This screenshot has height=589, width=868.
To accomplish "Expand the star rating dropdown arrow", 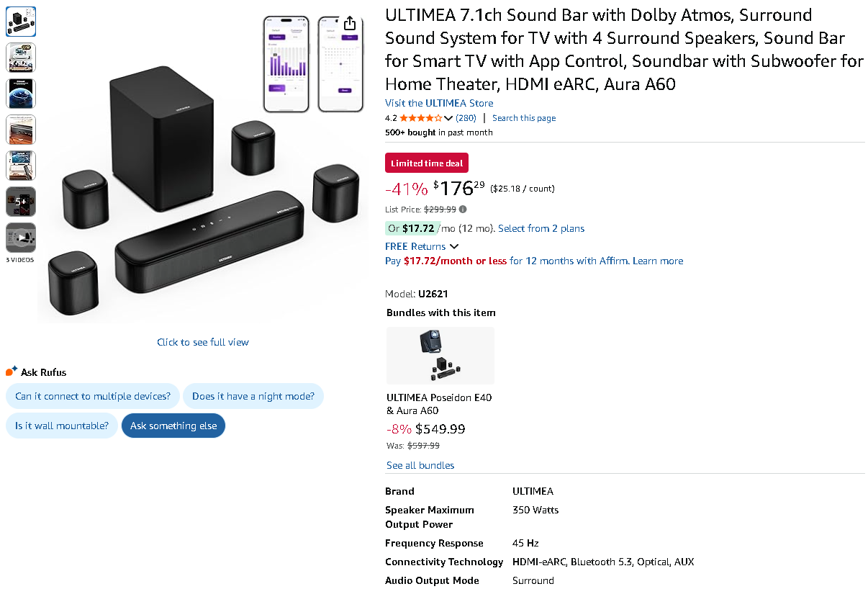I will pyautogui.click(x=448, y=118).
